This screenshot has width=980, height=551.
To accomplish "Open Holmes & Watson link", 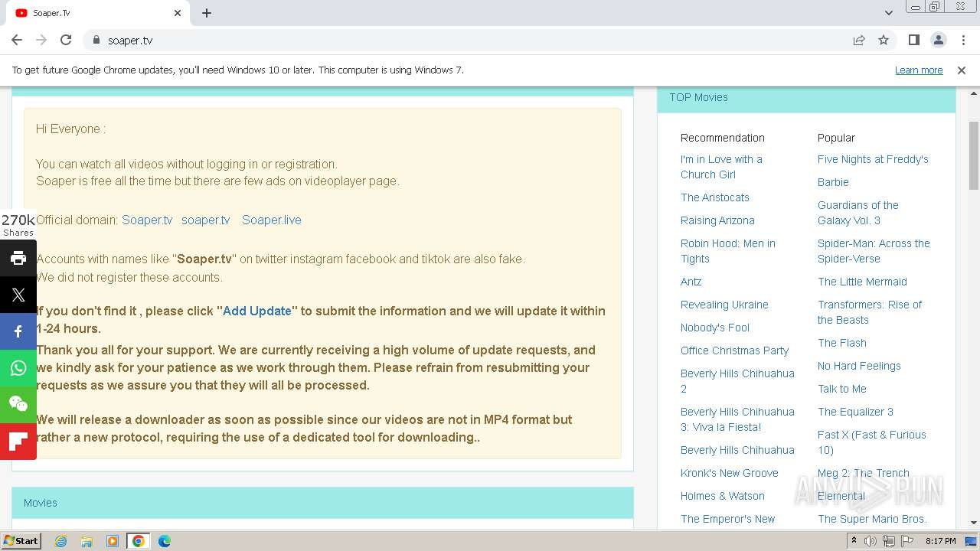I will 723,496.
